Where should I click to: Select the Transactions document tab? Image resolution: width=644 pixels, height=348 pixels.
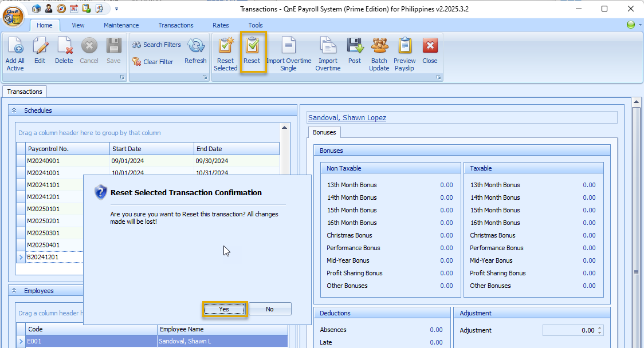point(25,92)
